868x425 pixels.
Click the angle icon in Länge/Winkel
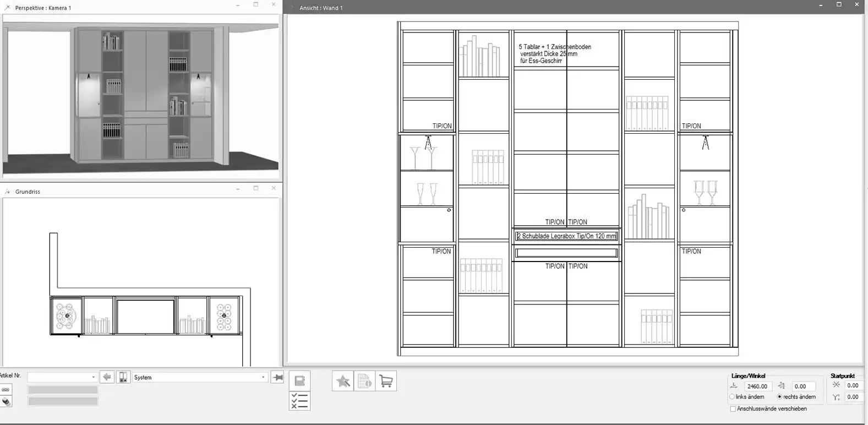coord(782,386)
